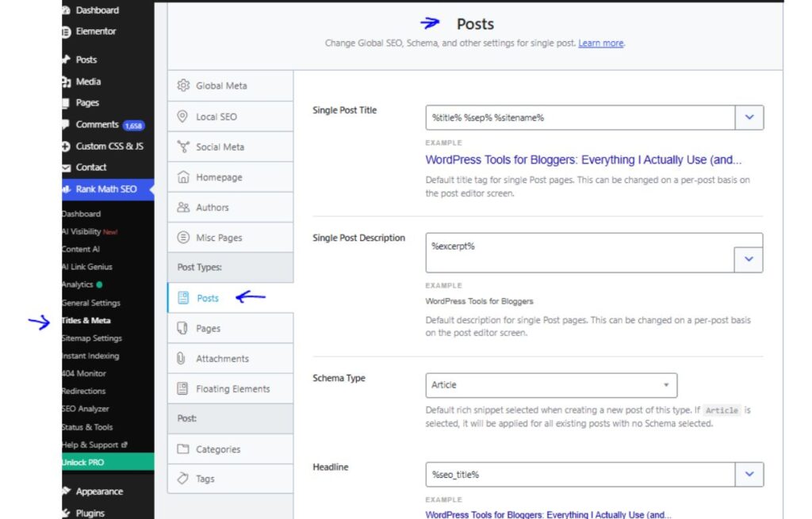Open Status & Tools submenu item
Image resolution: width=812 pixels, height=519 pixels.
[x=87, y=427]
